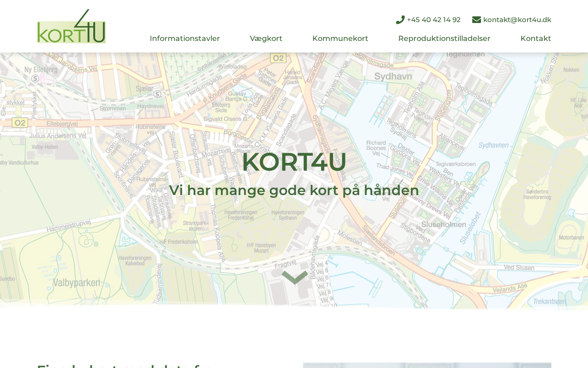Navigate to the Kontakt page
Viewport: 588px width, 368px height.
[x=536, y=39]
